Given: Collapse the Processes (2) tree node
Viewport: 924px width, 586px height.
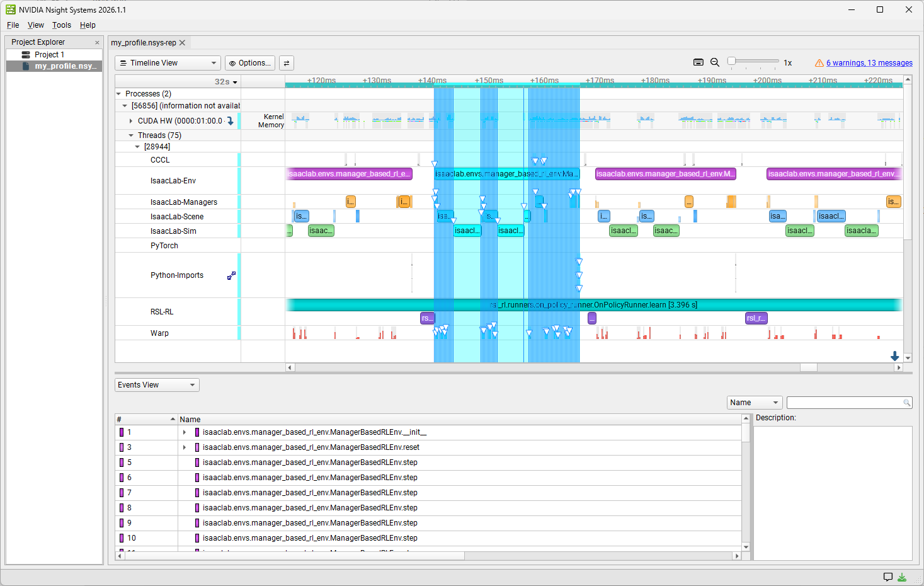Looking at the screenshot, I should 118,94.
